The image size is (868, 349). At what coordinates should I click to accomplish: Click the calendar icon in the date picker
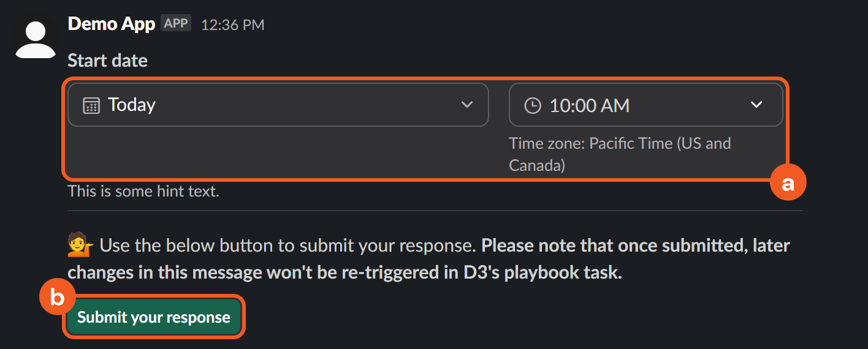coord(91,105)
